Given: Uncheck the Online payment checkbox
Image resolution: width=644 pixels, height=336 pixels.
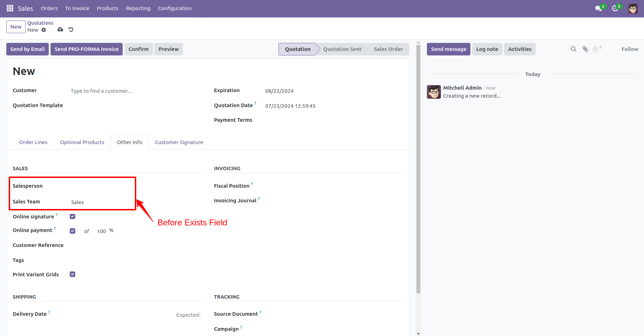Looking at the screenshot, I should click(x=72, y=231).
